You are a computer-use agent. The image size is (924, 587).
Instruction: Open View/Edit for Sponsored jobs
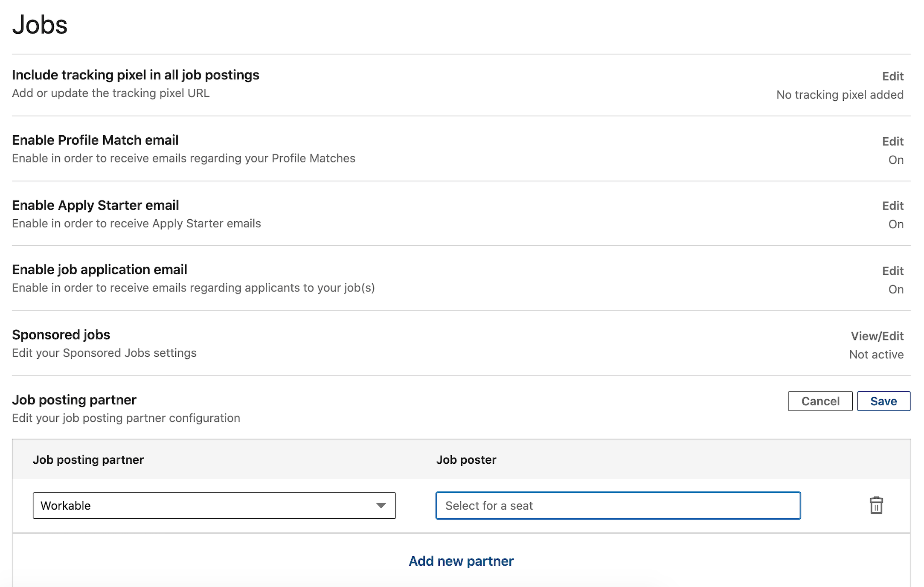pos(877,336)
